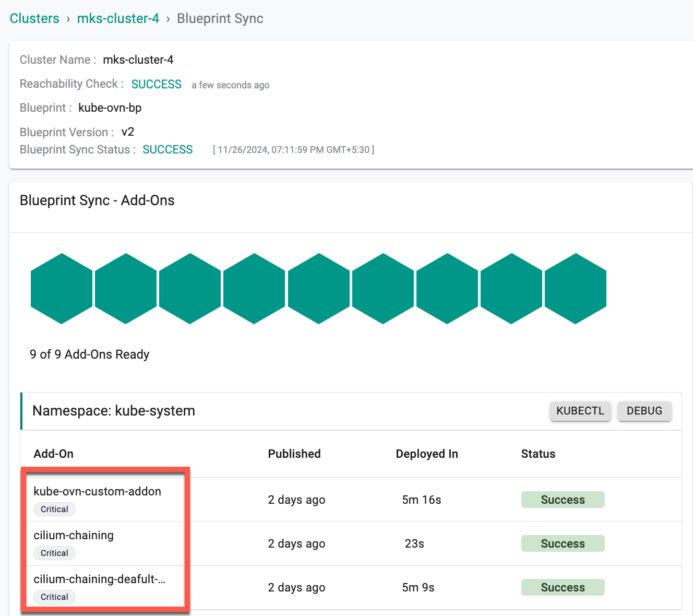Click the ninth add-on hexagon
Screen dimensions: 693x616
click(x=576, y=289)
